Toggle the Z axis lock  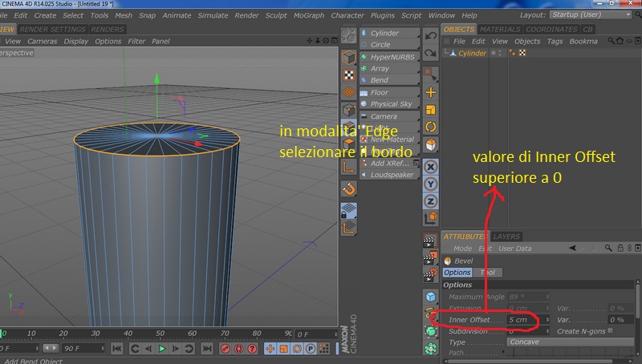click(431, 200)
